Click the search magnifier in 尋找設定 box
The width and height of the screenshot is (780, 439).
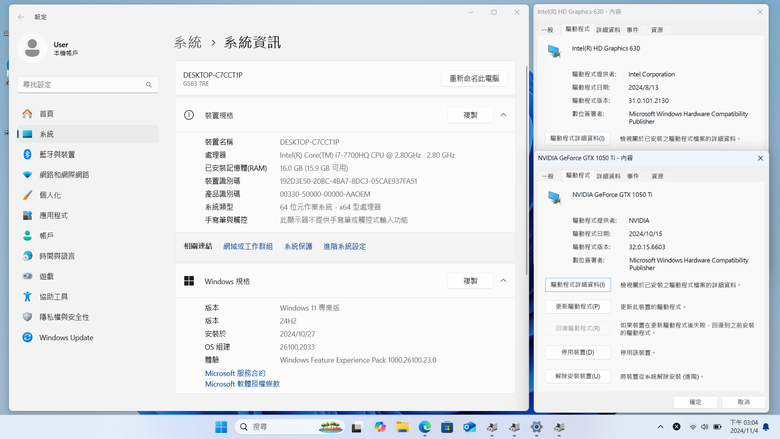pos(149,85)
